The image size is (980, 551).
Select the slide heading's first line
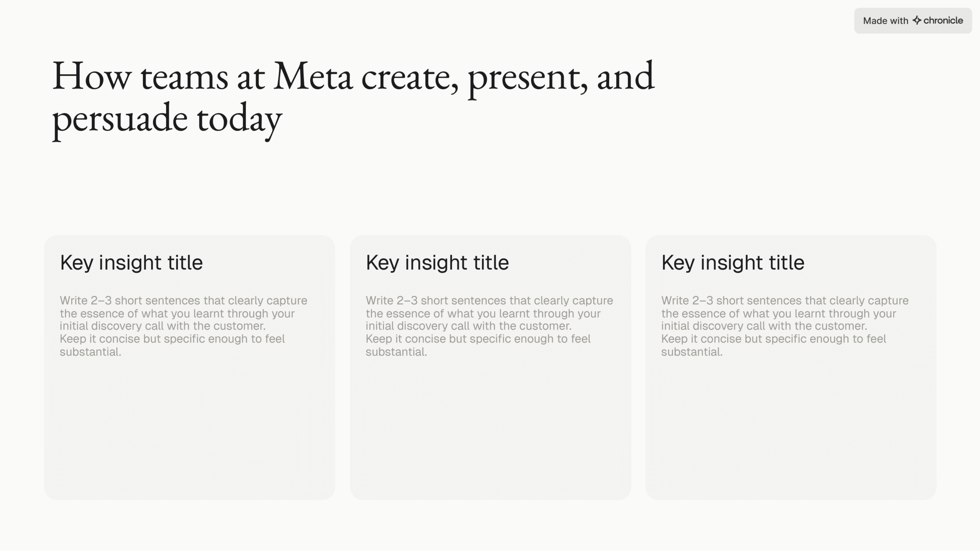click(x=353, y=77)
